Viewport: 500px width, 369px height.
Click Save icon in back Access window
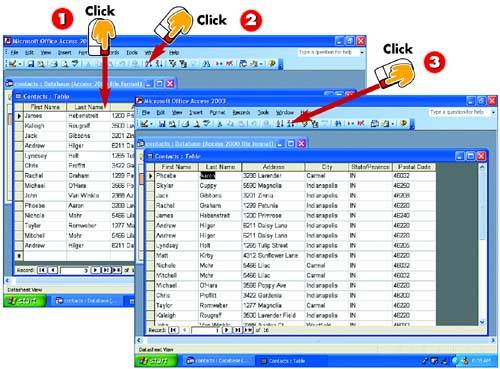(31, 63)
